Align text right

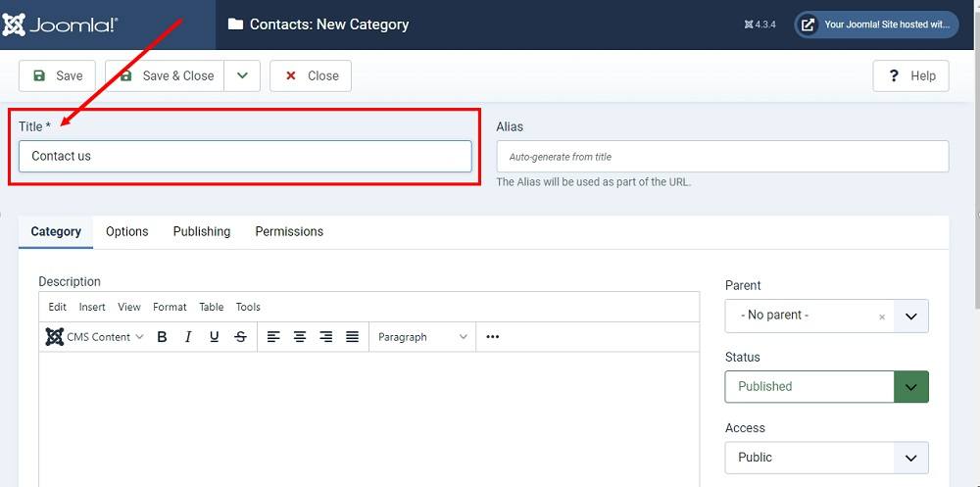pos(325,337)
